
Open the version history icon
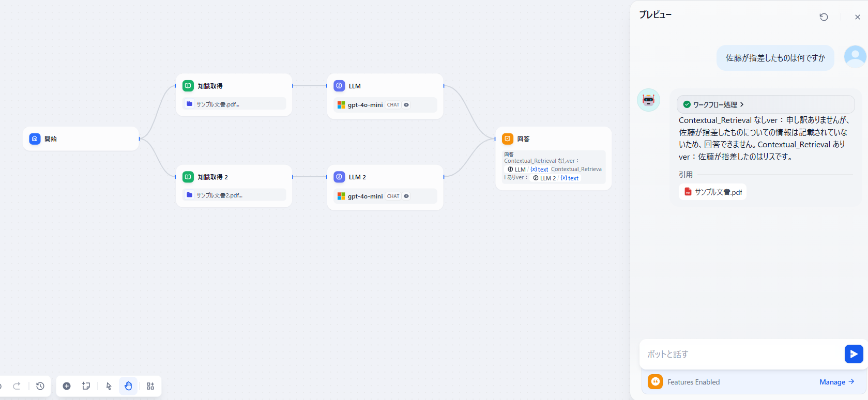pos(40,386)
